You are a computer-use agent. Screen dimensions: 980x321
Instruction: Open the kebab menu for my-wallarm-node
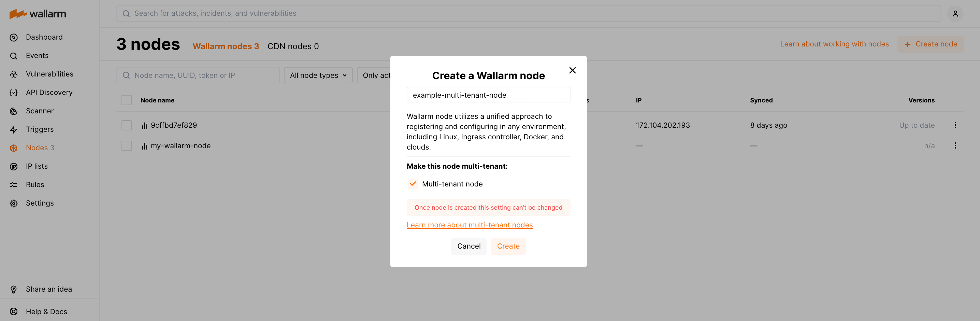956,145
